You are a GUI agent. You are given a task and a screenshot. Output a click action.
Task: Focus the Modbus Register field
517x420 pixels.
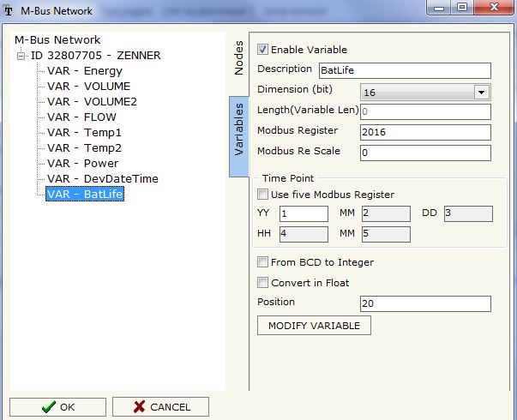click(425, 132)
